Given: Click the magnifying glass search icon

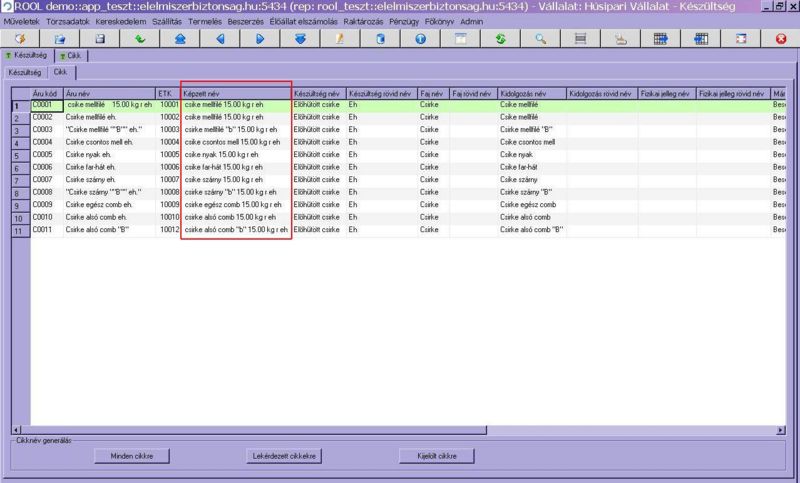Looking at the screenshot, I should click(x=540, y=39).
